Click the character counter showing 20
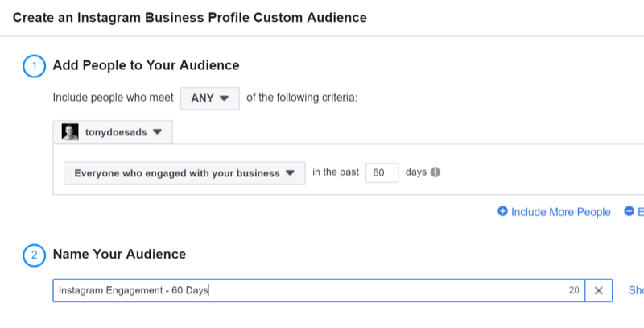 (574, 290)
